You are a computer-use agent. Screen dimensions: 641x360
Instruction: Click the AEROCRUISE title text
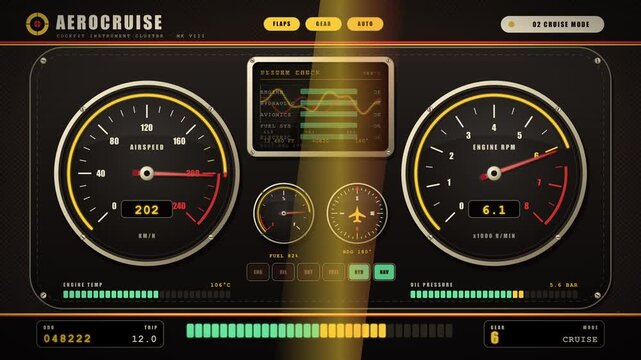(x=109, y=22)
